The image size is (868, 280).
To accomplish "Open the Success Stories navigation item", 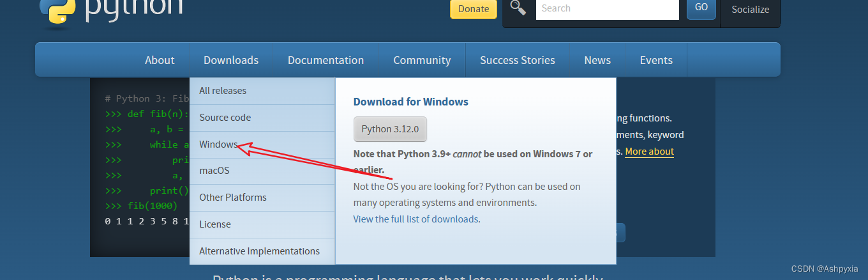I will tap(518, 60).
